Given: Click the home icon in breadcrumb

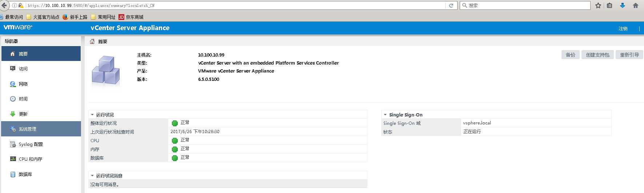Looking at the screenshot, I should pos(92,41).
